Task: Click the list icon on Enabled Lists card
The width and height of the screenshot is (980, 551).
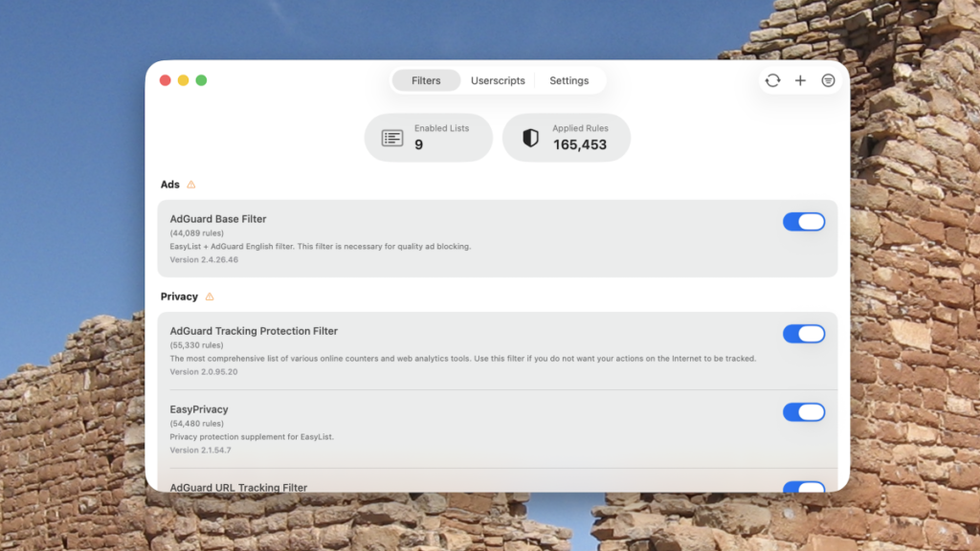Action: (x=391, y=137)
